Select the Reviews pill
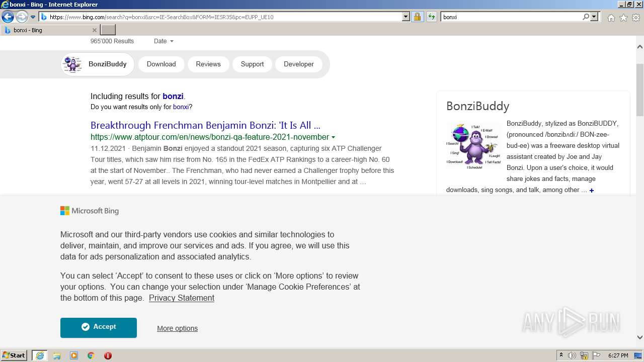This screenshot has width=644, height=362. tap(208, 64)
